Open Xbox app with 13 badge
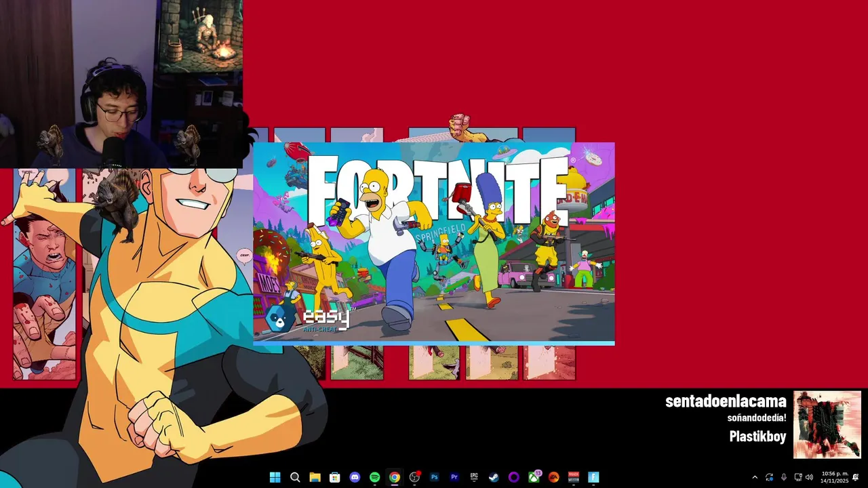The width and height of the screenshot is (868, 488). 534,477
